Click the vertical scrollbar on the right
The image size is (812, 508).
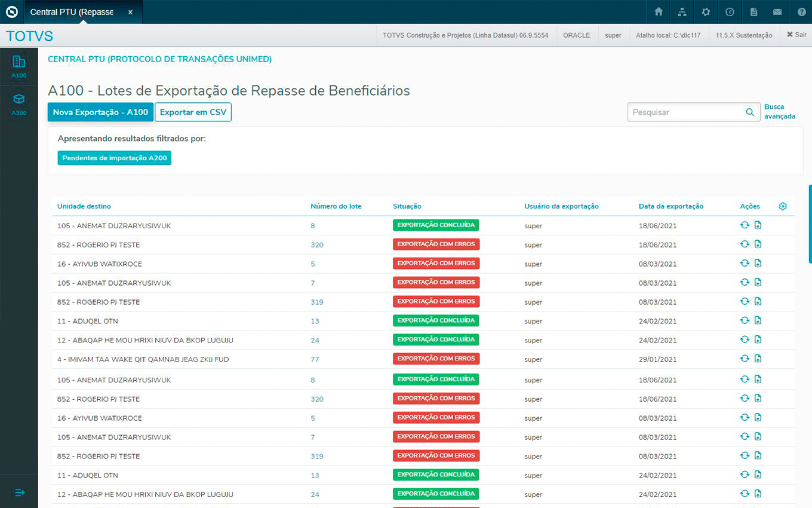[810, 224]
